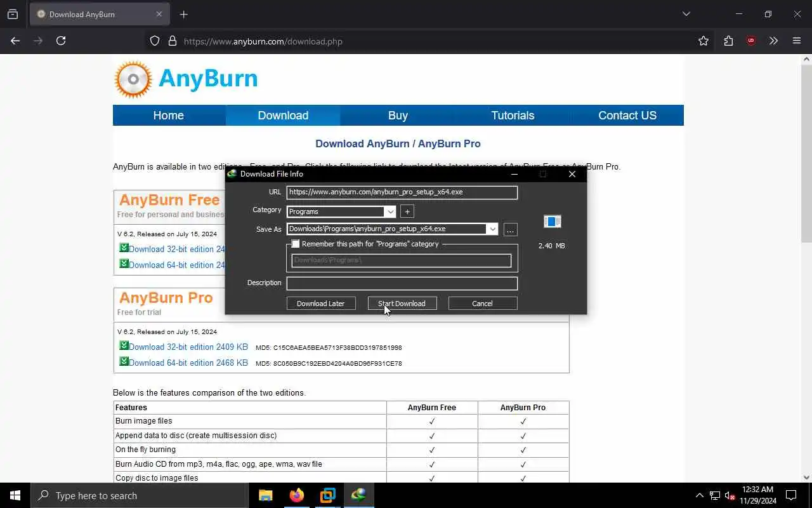Open File Explorer from the taskbar
The height and width of the screenshot is (508, 812).
pos(265,495)
